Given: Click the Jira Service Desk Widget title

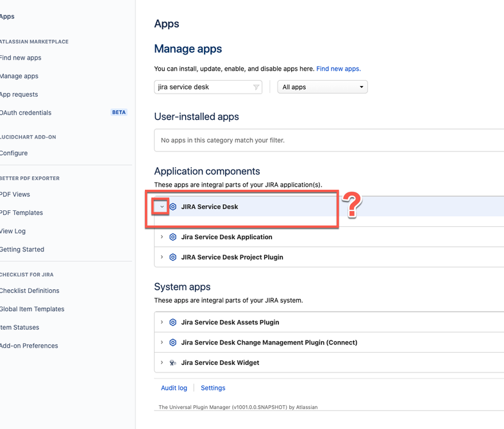Looking at the screenshot, I should click(x=220, y=363).
